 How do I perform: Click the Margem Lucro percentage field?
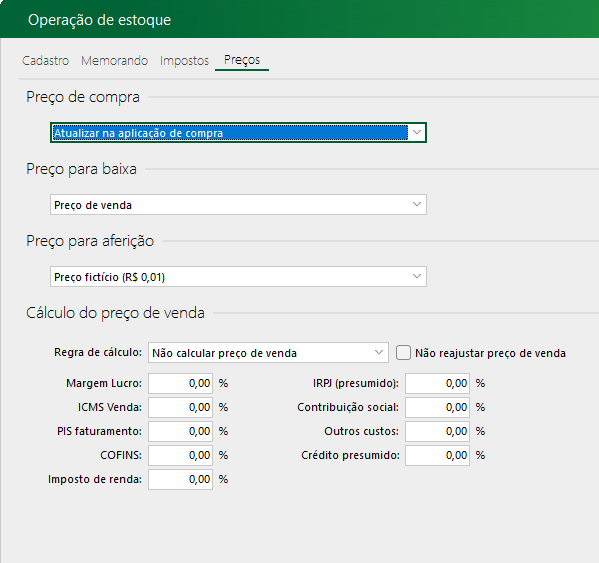click(x=180, y=383)
